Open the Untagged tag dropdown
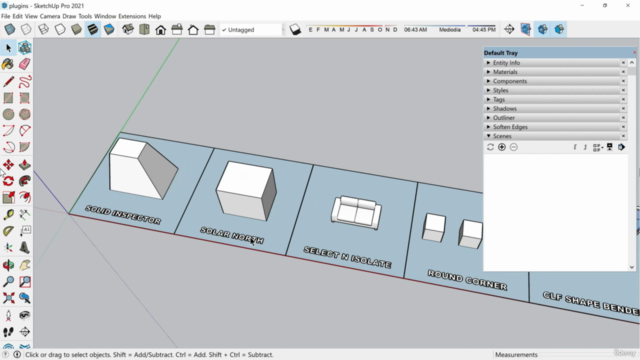This screenshot has height=360, width=640. (x=251, y=30)
